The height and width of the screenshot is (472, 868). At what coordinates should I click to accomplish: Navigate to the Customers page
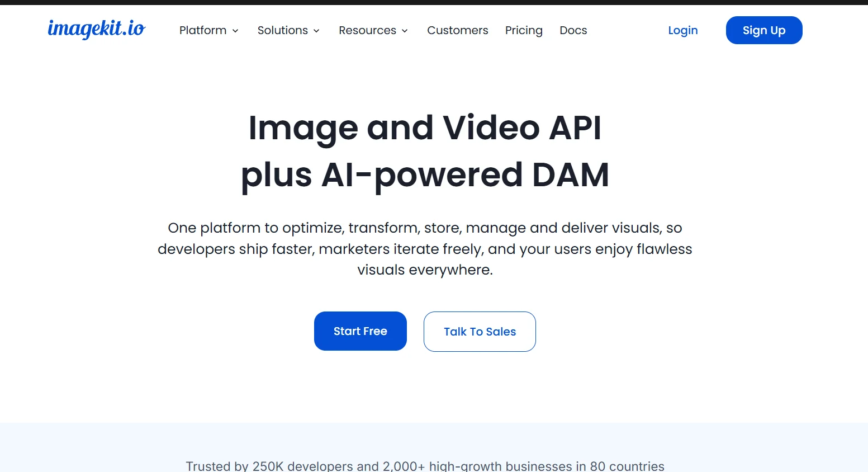[457, 30]
